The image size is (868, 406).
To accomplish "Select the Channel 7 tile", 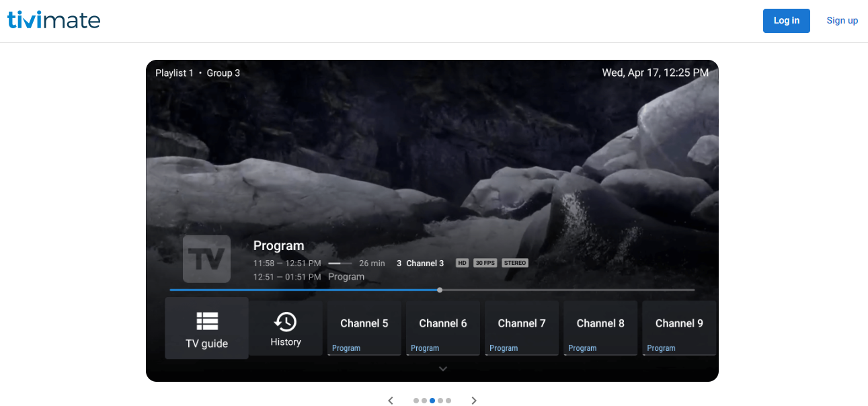I will (x=521, y=328).
